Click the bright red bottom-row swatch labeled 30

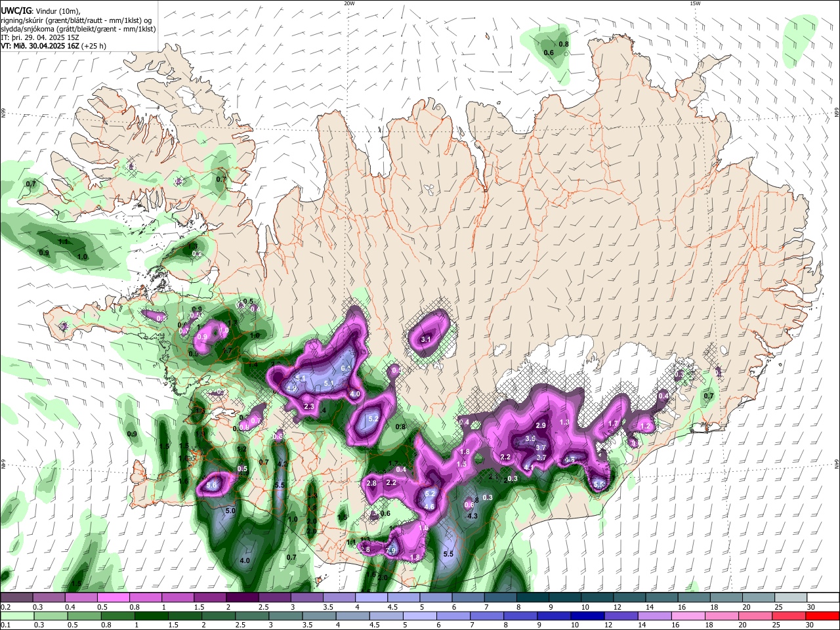822,616
